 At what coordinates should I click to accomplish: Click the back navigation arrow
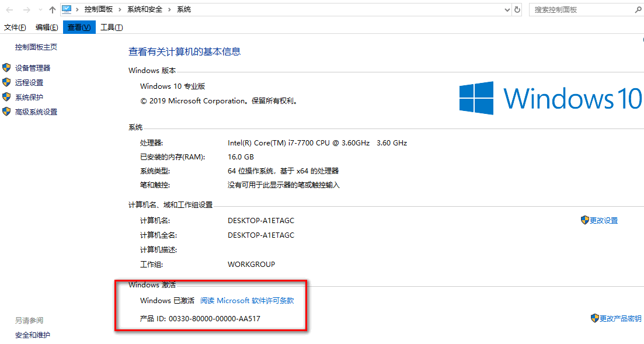pyautogui.click(x=9, y=10)
